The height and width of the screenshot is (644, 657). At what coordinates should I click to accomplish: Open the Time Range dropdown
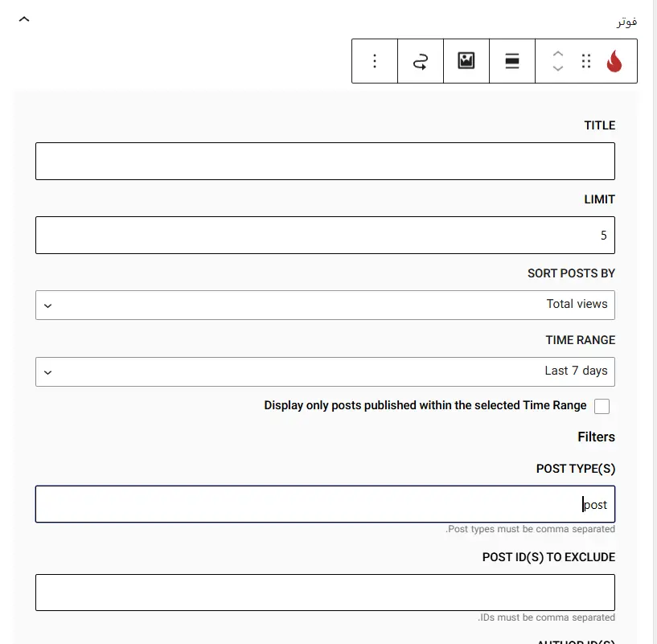(x=325, y=371)
